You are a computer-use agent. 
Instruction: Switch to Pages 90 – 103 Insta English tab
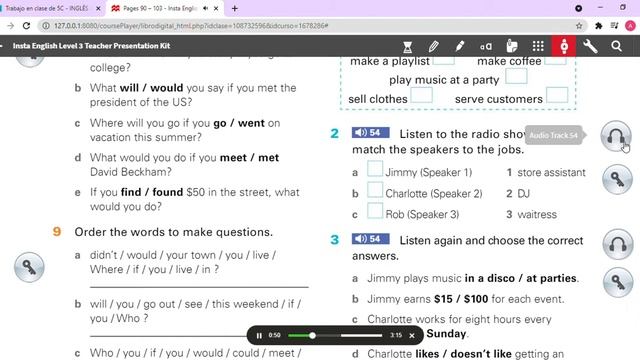(159, 8)
